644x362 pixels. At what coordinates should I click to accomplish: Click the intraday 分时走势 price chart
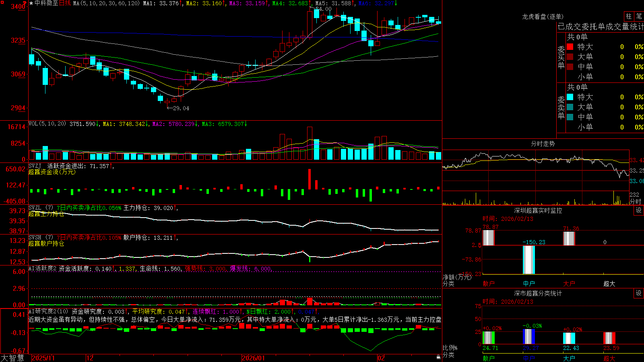coord(536,170)
